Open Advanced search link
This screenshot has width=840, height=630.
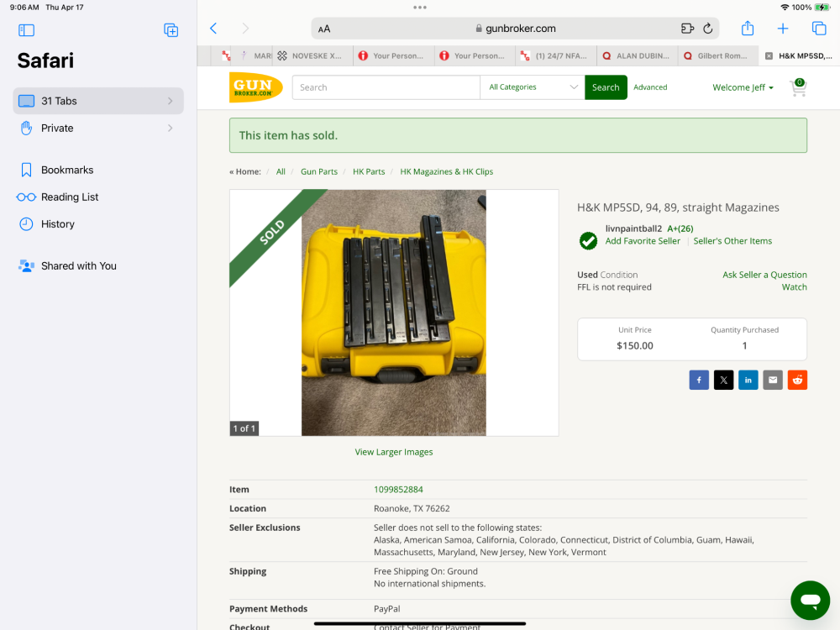click(650, 87)
